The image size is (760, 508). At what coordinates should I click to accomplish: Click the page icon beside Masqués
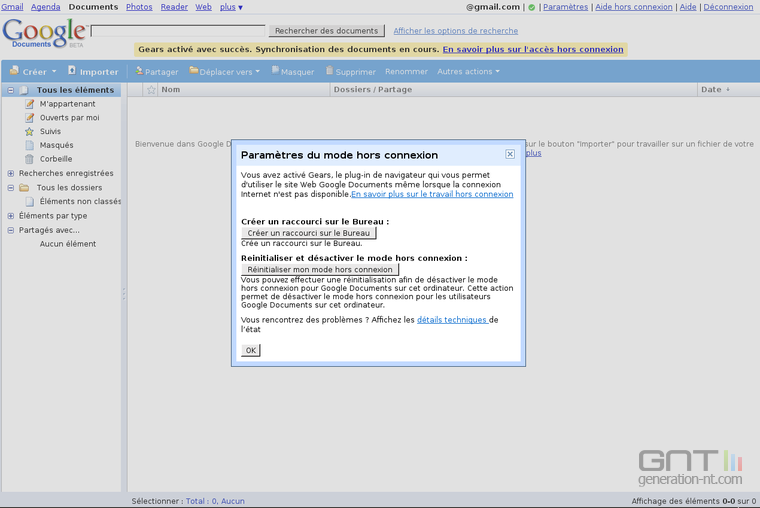click(30, 145)
